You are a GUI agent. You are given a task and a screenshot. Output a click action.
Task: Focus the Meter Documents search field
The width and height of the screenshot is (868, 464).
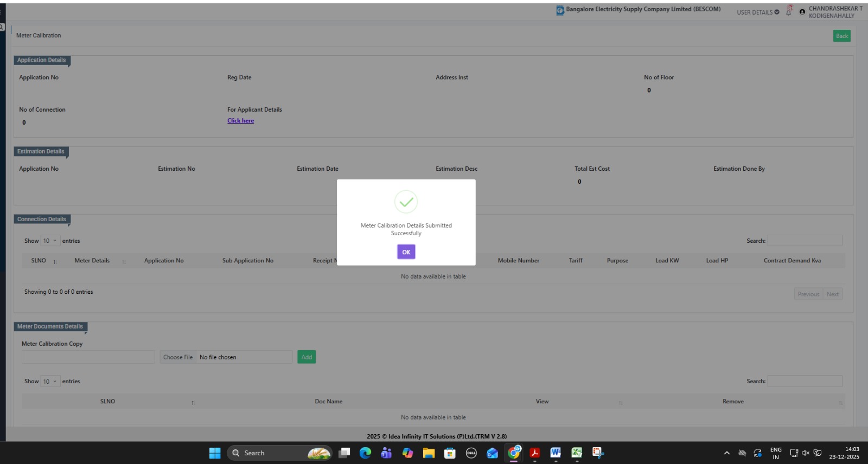(805, 381)
